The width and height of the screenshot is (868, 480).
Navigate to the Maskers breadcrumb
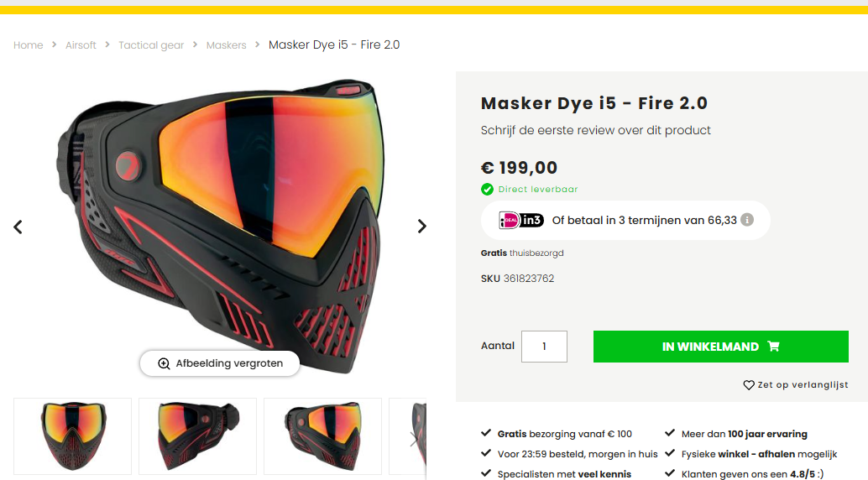click(227, 45)
